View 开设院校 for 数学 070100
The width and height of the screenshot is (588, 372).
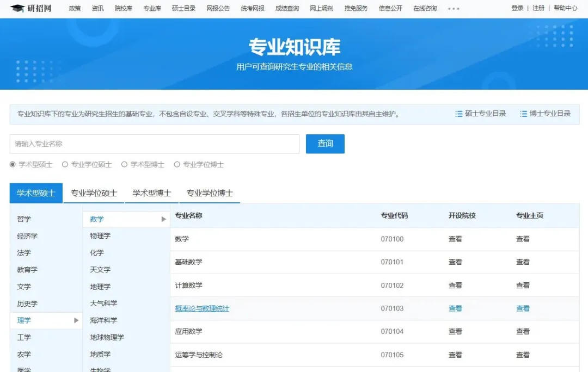coord(455,239)
